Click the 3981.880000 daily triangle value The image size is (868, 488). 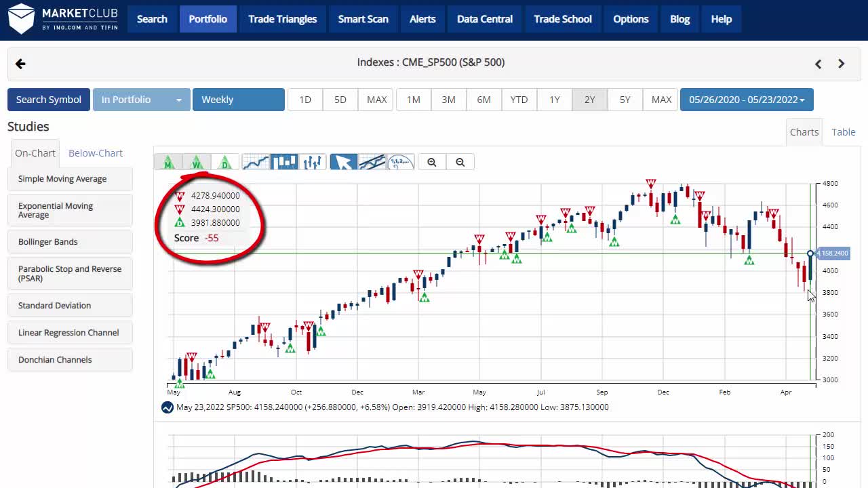[215, 223]
